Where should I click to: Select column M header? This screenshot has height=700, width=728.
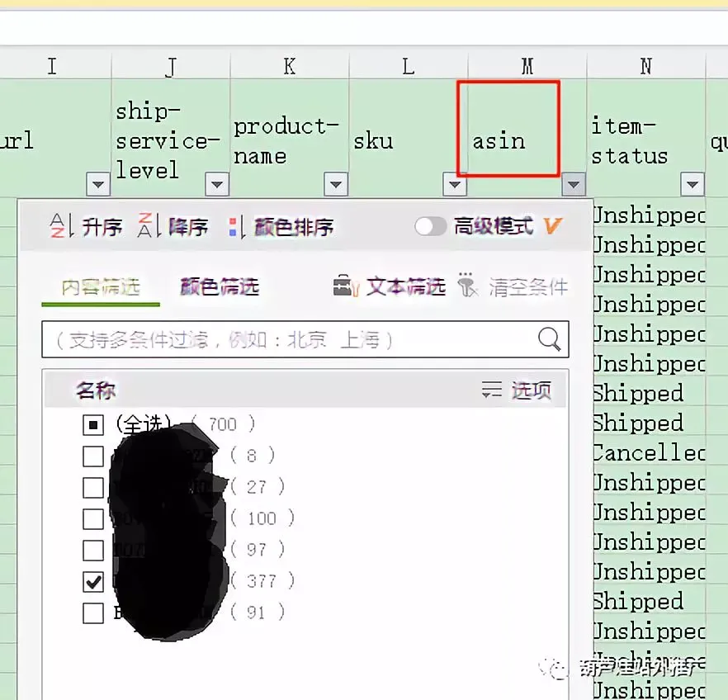point(527,67)
